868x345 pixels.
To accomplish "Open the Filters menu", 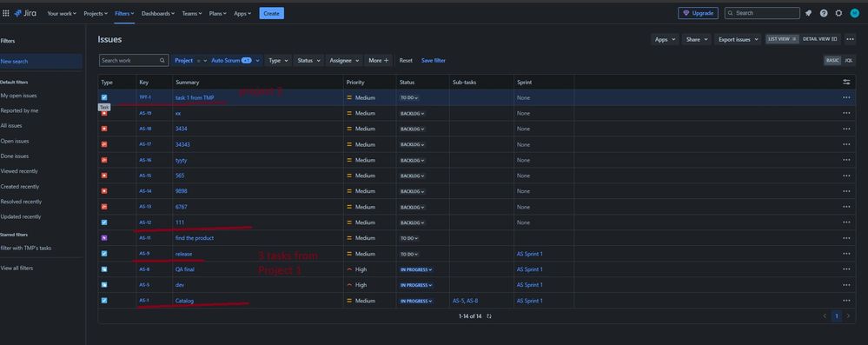I will [x=124, y=13].
